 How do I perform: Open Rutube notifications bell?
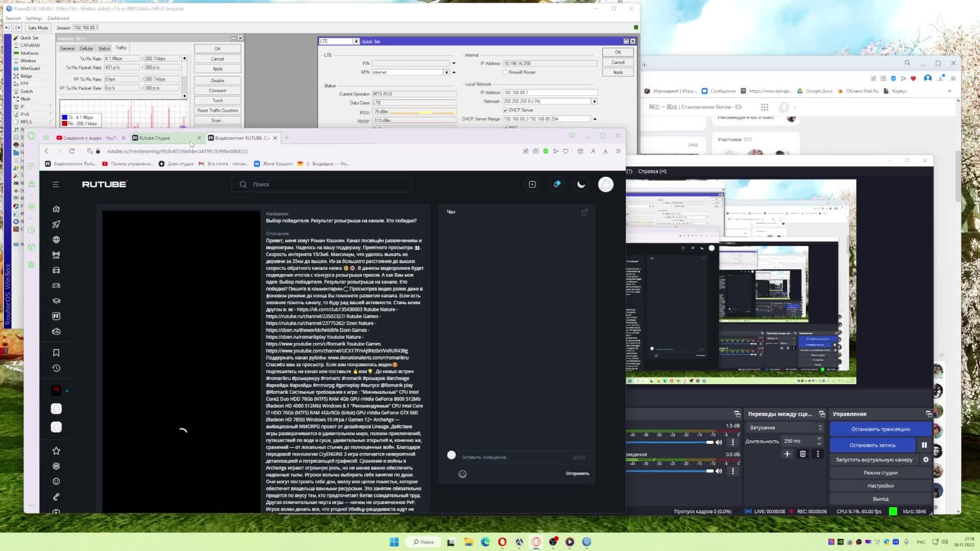[556, 184]
